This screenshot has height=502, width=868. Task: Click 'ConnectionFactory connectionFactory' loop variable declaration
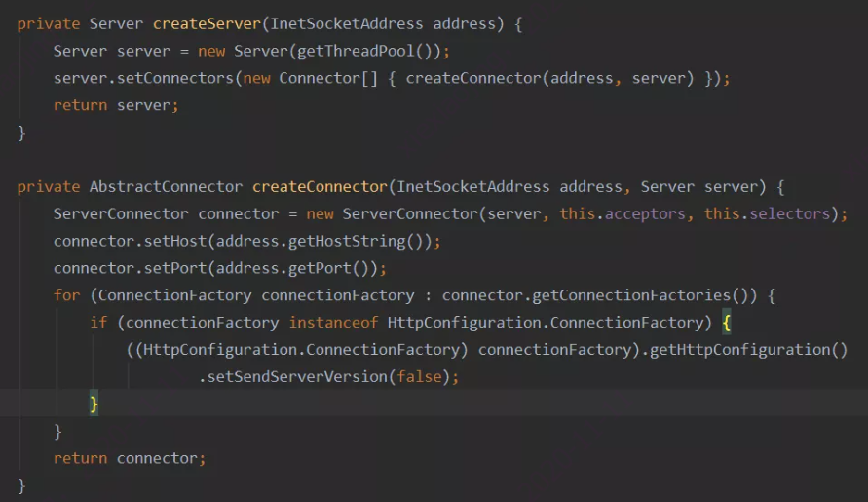[x=256, y=295]
